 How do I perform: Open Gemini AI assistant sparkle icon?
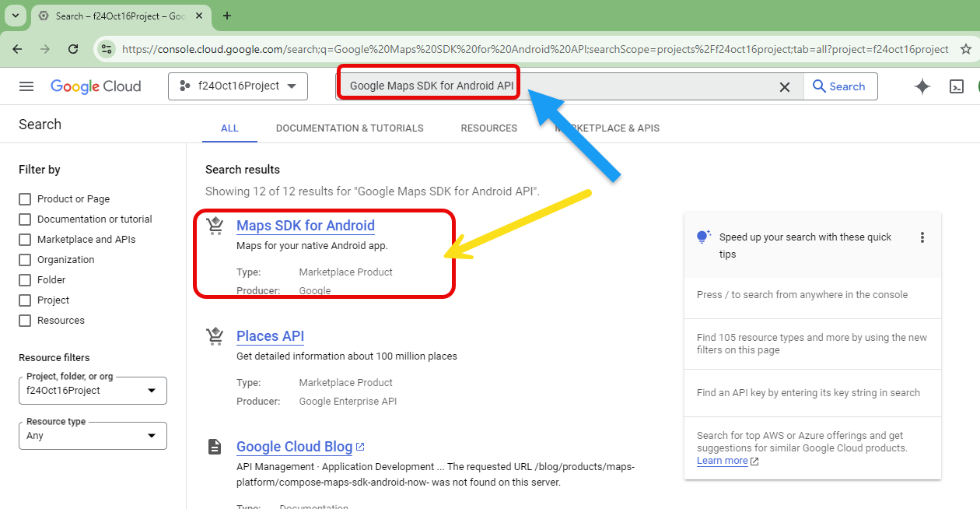click(x=922, y=86)
